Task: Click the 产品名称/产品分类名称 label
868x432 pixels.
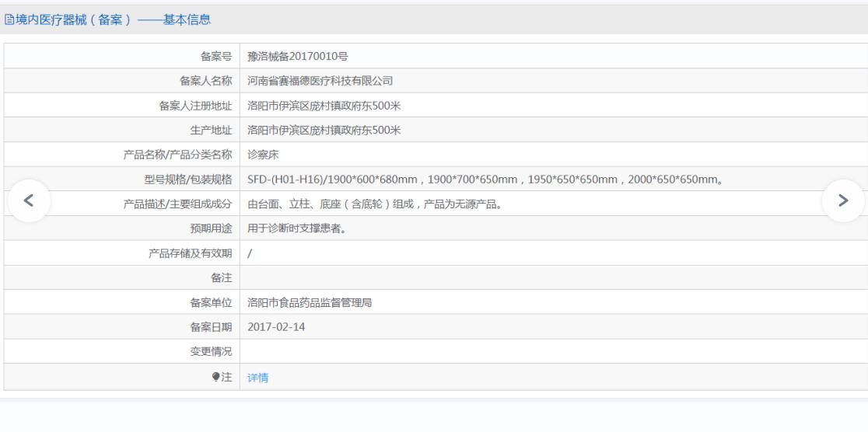Action: pos(177,155)
